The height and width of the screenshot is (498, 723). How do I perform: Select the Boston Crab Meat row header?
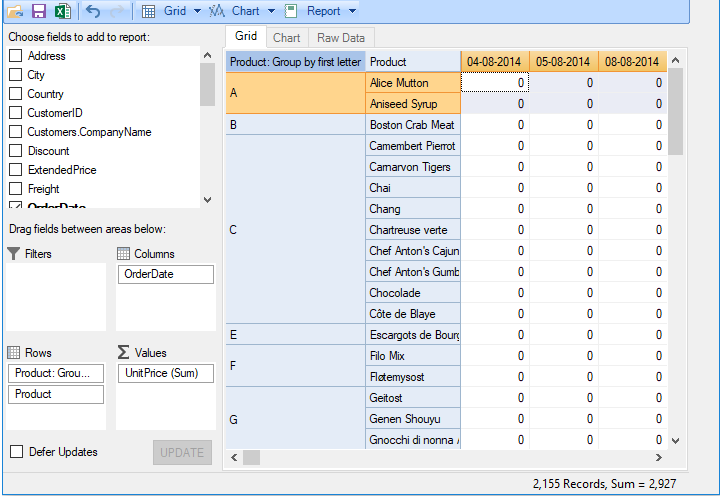point(413,125)
